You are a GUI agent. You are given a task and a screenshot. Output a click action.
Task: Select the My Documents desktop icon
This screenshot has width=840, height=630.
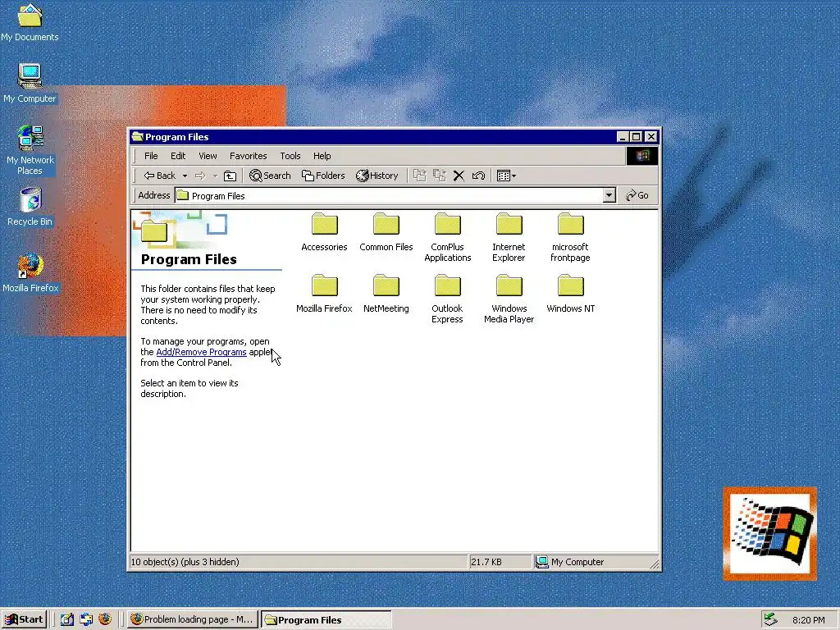[x=30, y=22]
